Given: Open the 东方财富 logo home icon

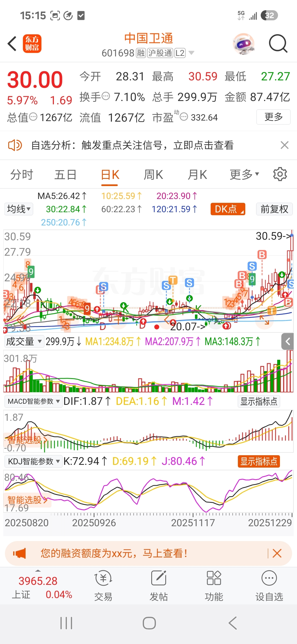Looking at the screenshot, I should (x=32, y=44).
